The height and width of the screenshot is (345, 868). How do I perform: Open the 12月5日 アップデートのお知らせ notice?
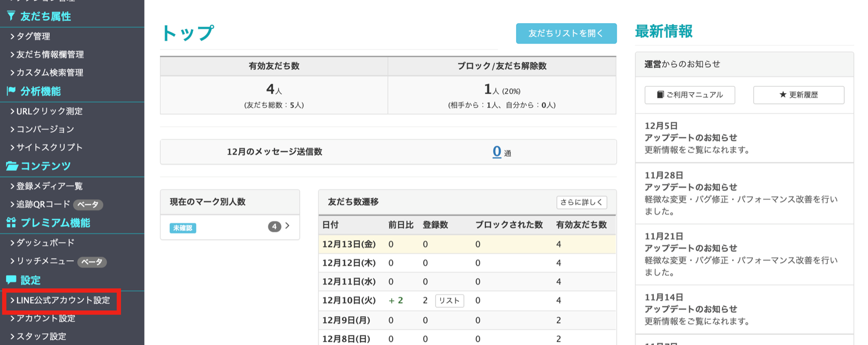pyautogui.click(x=744, y=138)
